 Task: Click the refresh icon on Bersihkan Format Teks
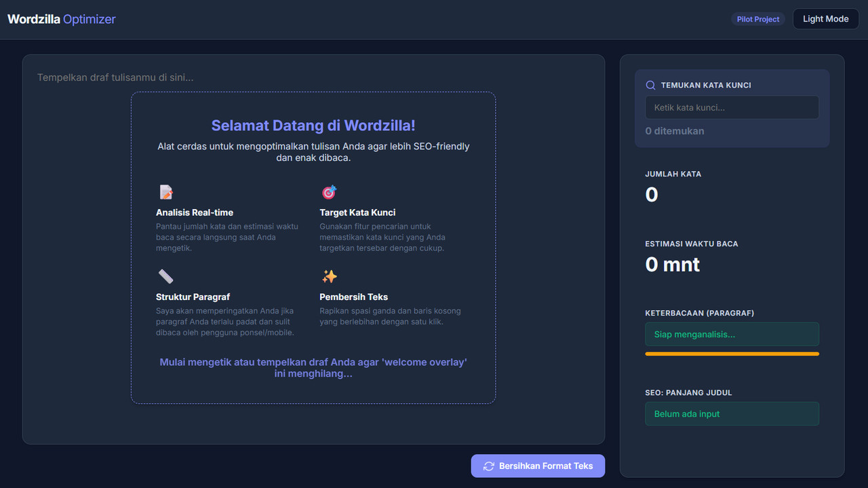tap(488, 466)
